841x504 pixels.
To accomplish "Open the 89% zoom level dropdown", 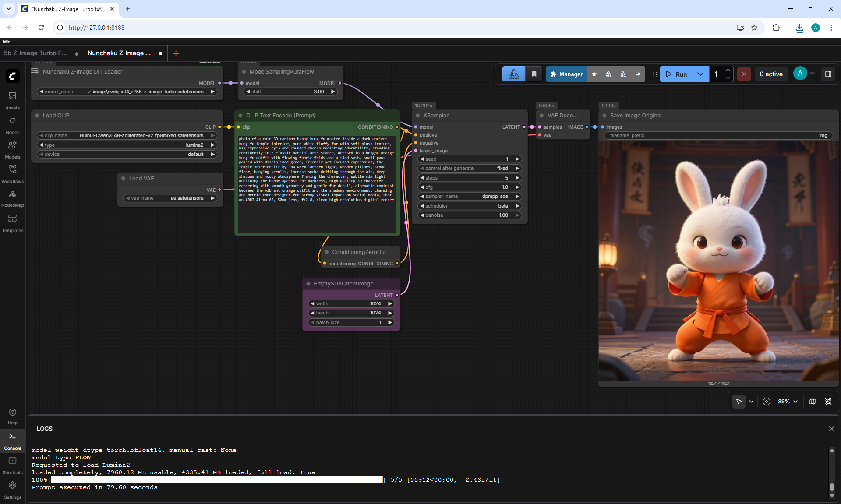I will 788,402.
